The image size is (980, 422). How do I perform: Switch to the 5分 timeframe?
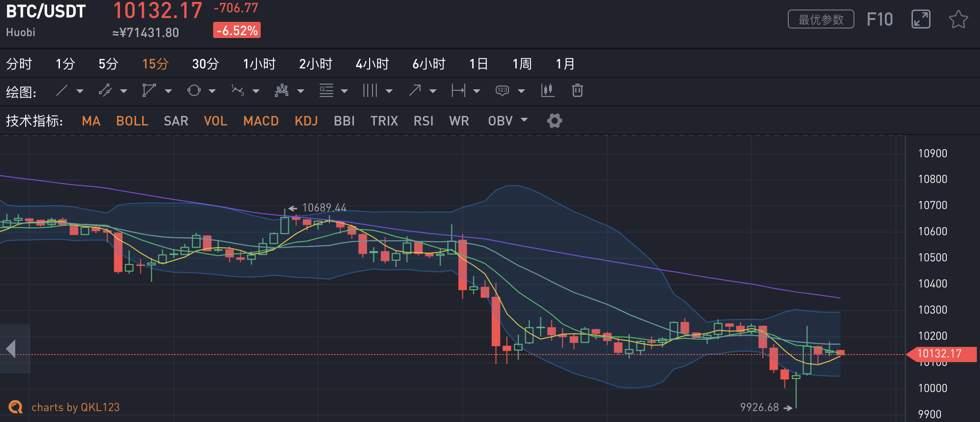108,64
